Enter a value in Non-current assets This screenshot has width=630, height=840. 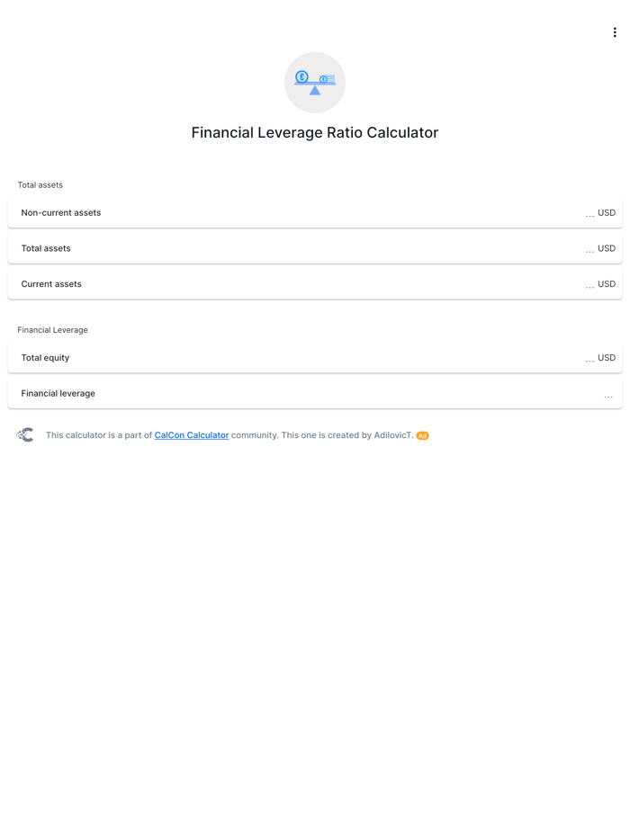click(360, 212)
